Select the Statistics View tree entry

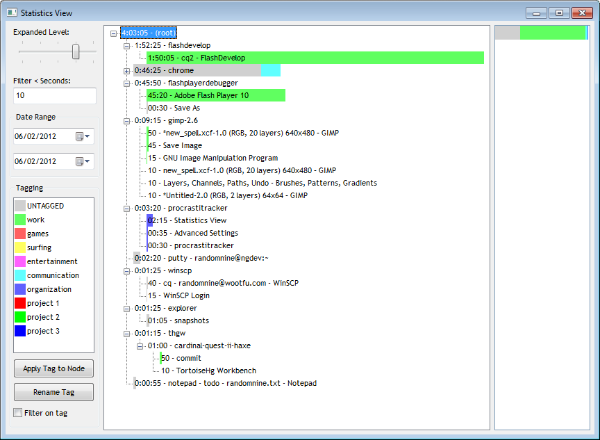pos(187,220)
